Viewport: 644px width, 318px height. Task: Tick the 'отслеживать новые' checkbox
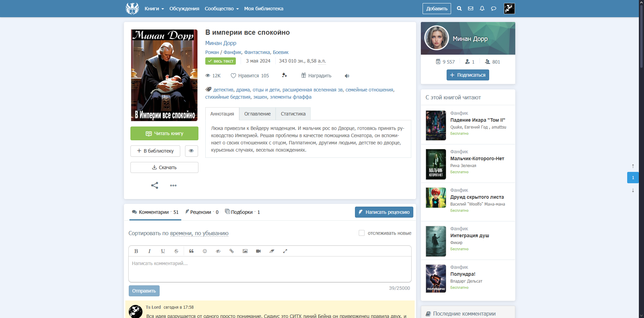point(361,233)
